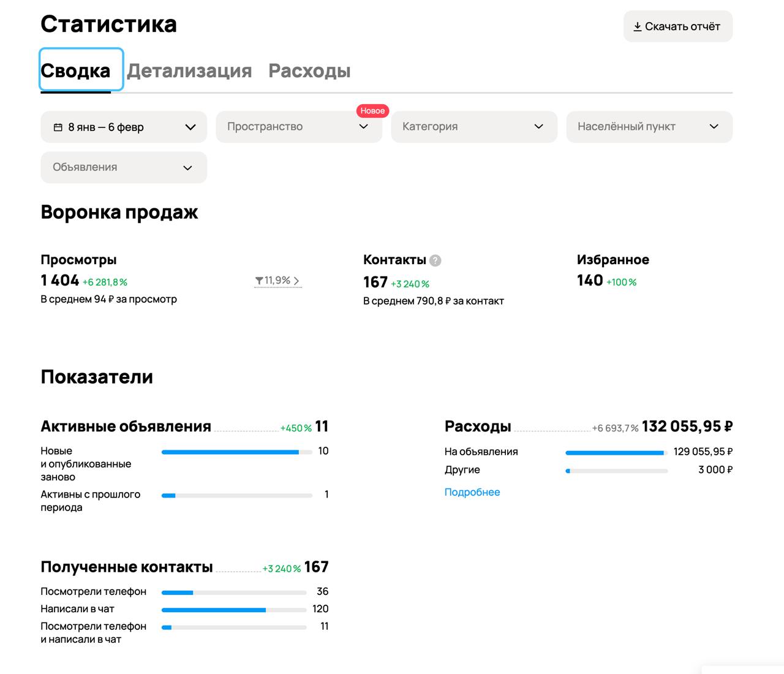This screenshot has height=674, width=784.
Task: Expand the Пространство filter dropdown
Action: click(x=298, y=127)
